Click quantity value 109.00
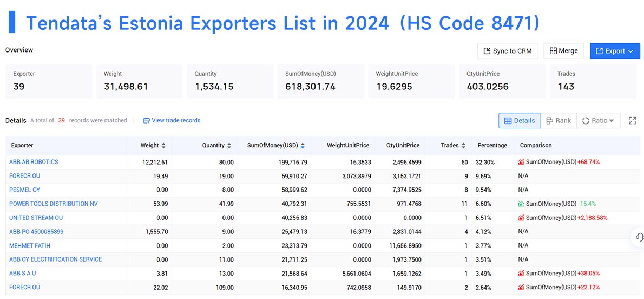The width and height of the screenshot is (644, 299). pos(224,288)
